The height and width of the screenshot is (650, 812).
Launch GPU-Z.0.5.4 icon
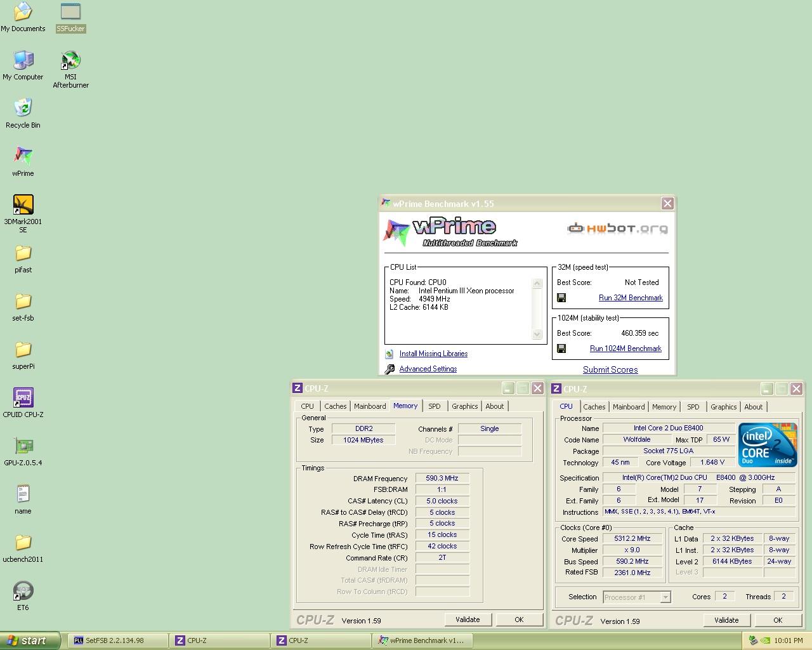23,451
